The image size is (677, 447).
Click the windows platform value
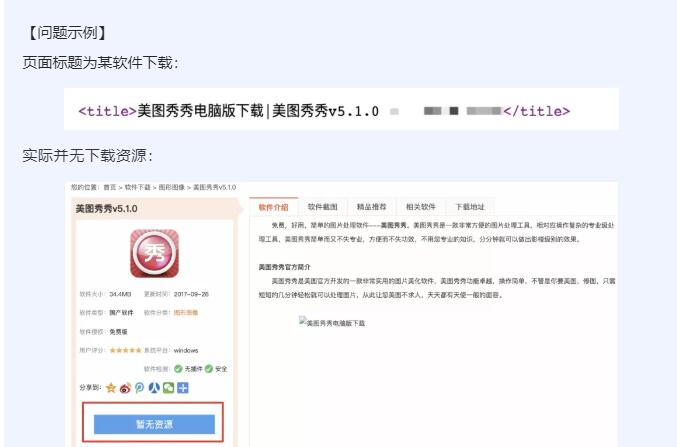(x=186, y=350)
